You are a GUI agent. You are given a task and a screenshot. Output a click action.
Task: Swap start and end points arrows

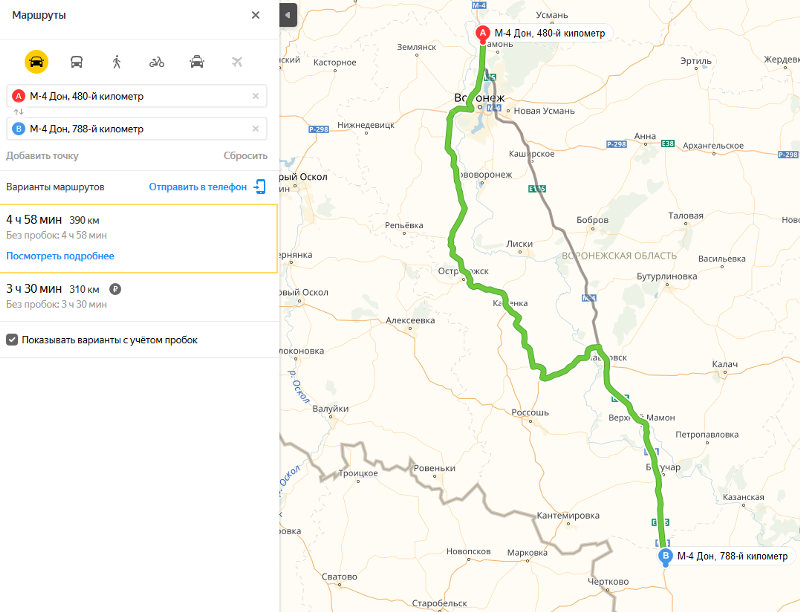coord(18,112)
